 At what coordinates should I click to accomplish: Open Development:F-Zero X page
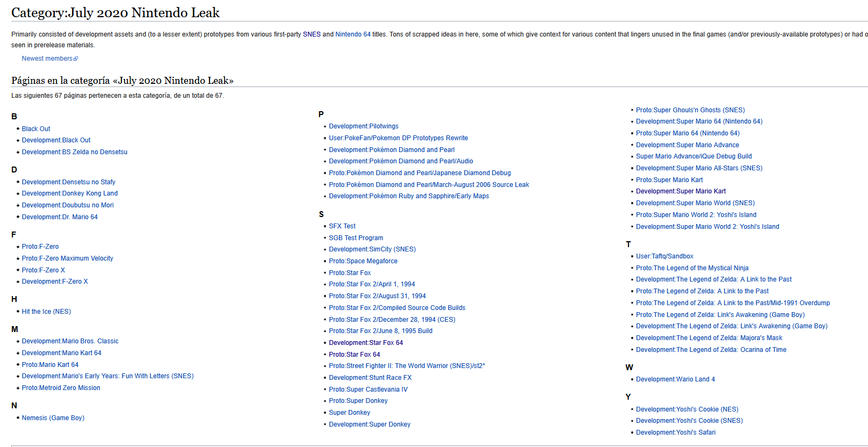[x=55, y=282]
